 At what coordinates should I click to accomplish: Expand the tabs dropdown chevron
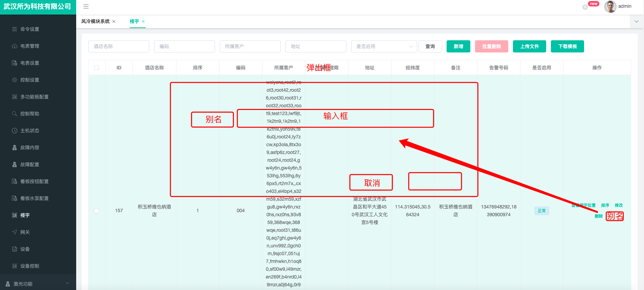click(x=637, y=21)
